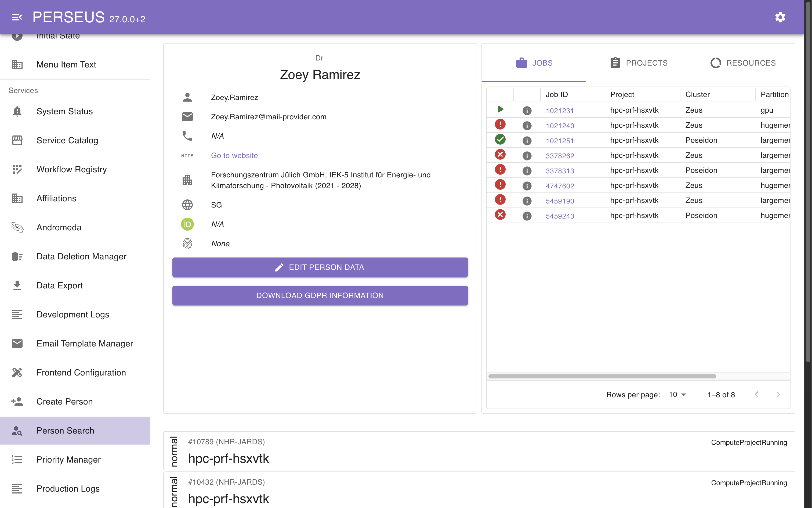812x508 pixels.
Task: Open Person Search in sidebar
Action: tap(75, 430)
